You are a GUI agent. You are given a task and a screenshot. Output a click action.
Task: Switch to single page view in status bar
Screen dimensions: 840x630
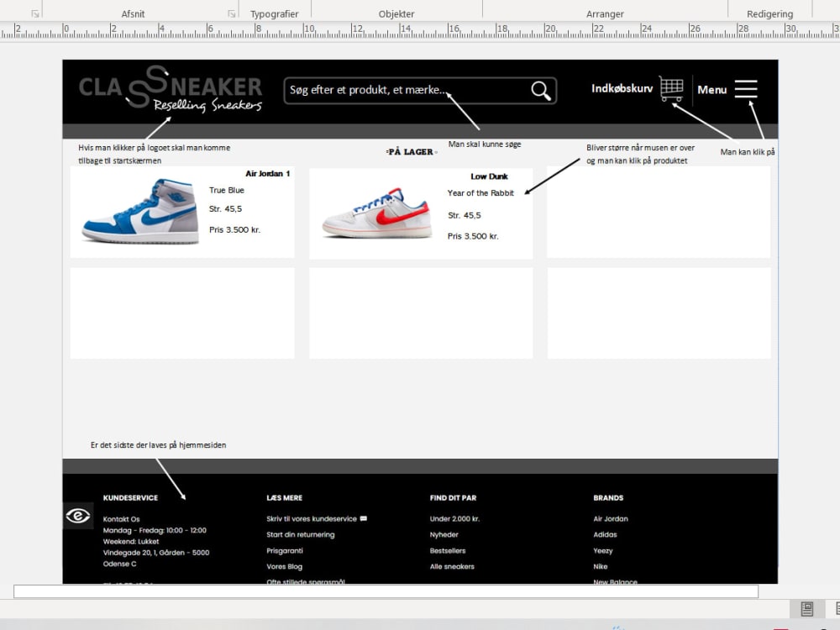tap(806, 608)
